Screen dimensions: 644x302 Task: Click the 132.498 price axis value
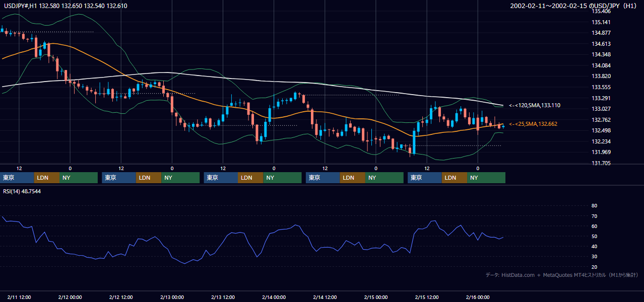[x=601, y=131]
